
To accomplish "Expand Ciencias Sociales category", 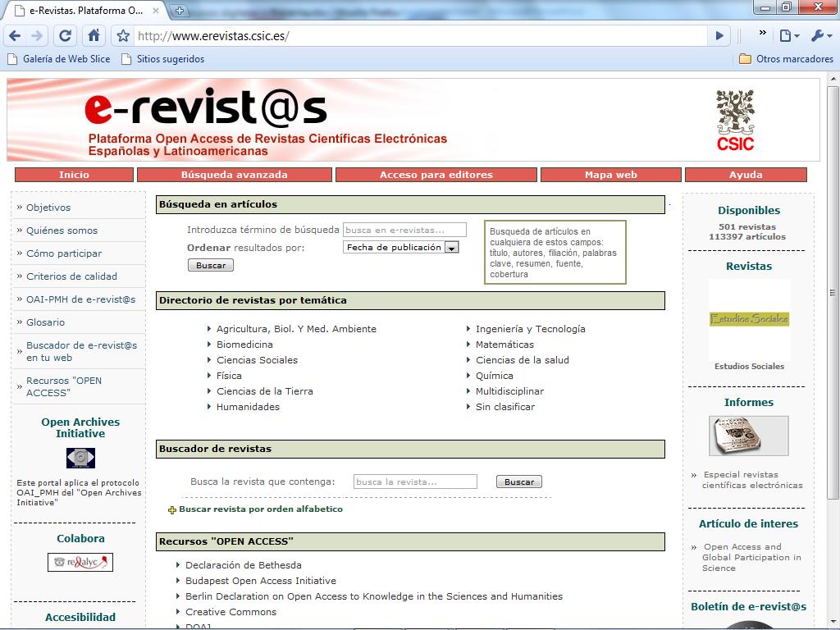I will tap(257, 360).
